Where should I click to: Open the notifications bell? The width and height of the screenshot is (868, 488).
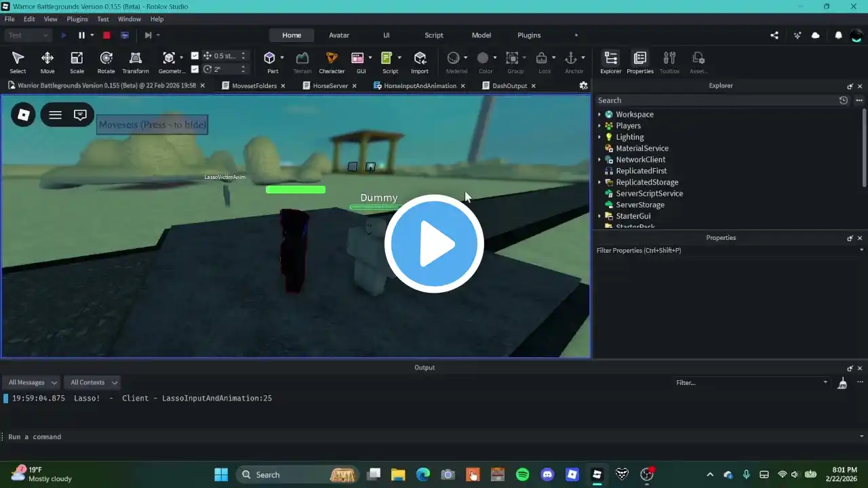coord(839,35)
